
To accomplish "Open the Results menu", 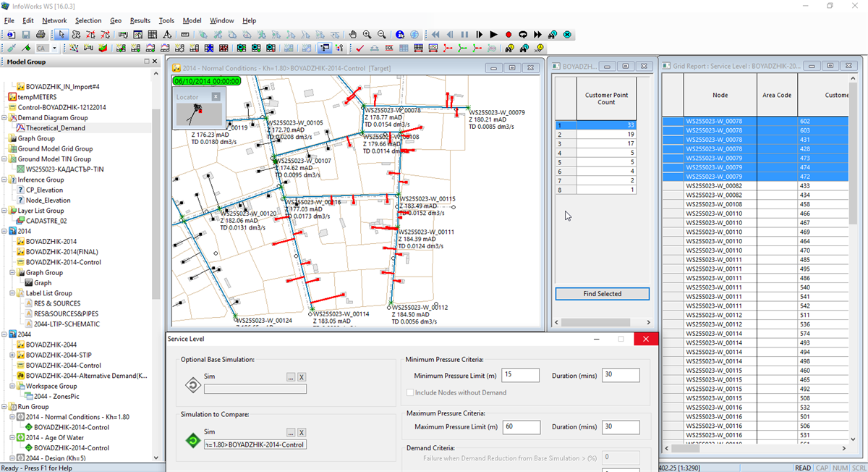I will coord(140,21).
